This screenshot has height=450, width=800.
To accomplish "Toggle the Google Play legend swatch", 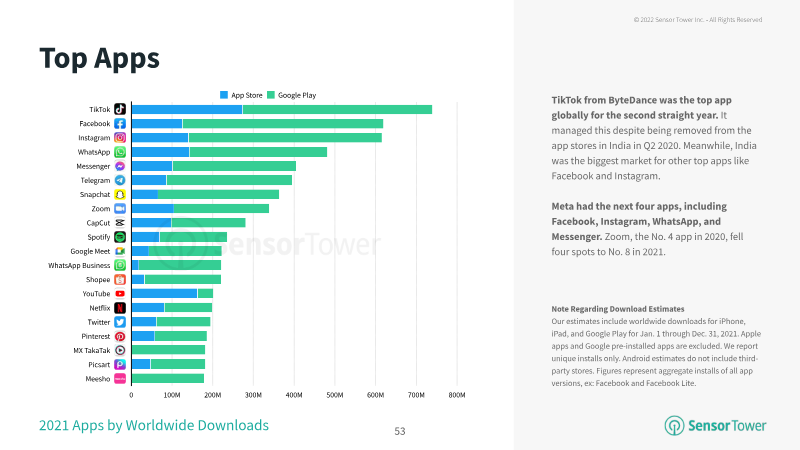I will pos(271,95).
